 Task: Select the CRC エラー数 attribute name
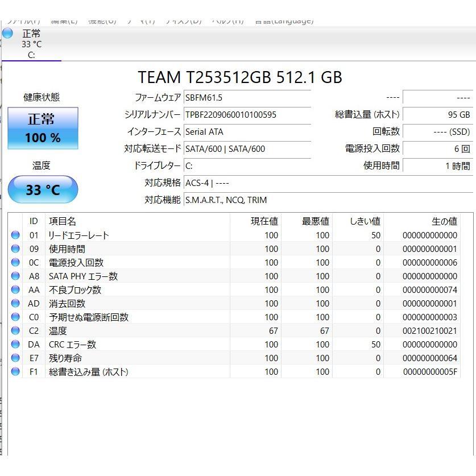point(72,345)
